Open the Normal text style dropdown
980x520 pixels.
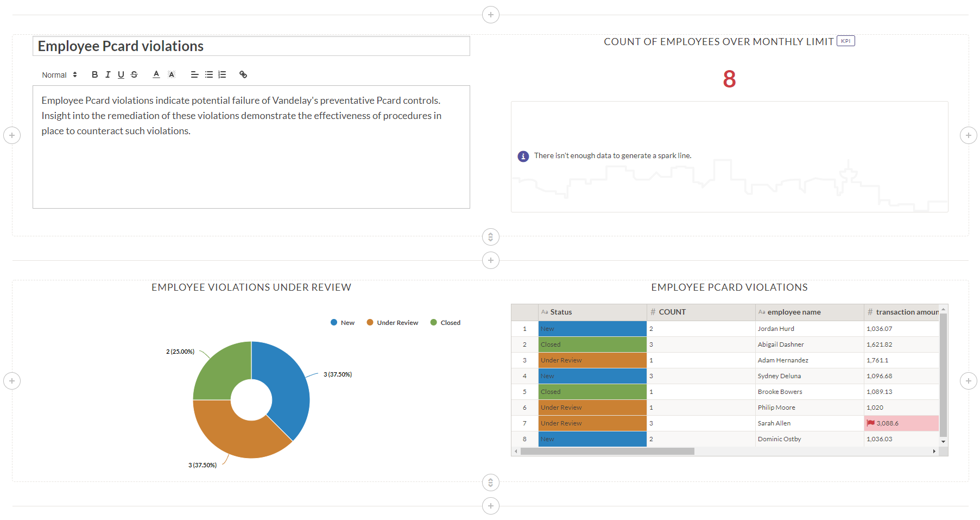[x=59, y=75]
